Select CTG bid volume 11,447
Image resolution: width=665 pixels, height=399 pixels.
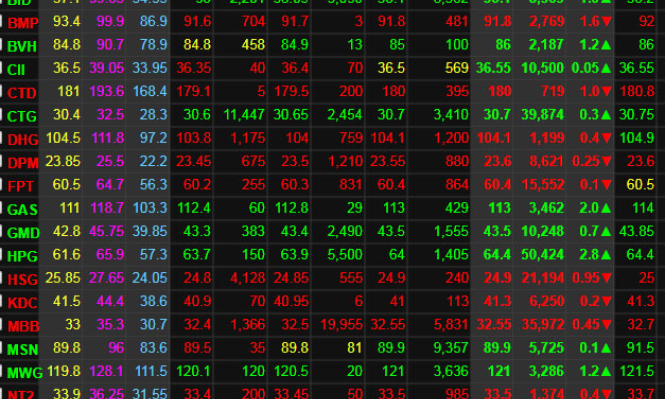coord(244,114)
